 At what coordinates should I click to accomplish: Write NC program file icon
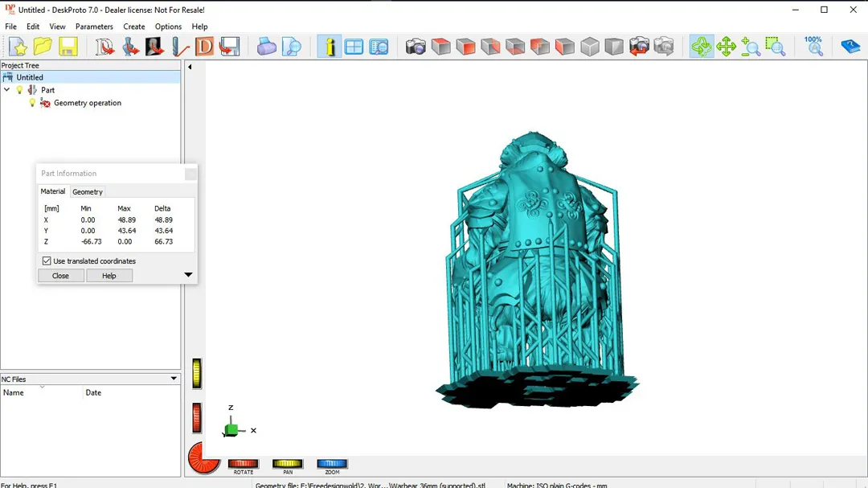[229, 47]
